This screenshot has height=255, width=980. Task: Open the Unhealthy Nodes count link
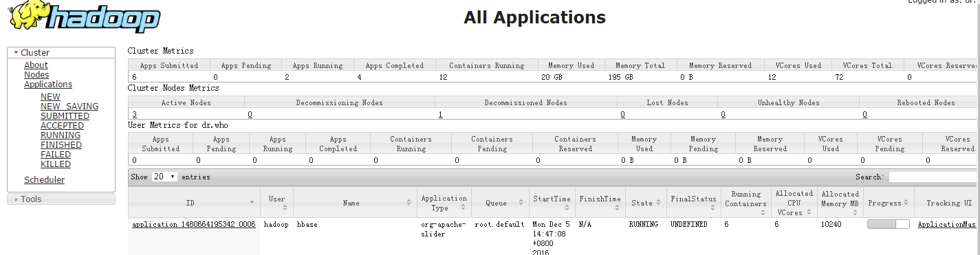[x=723, y=115]
